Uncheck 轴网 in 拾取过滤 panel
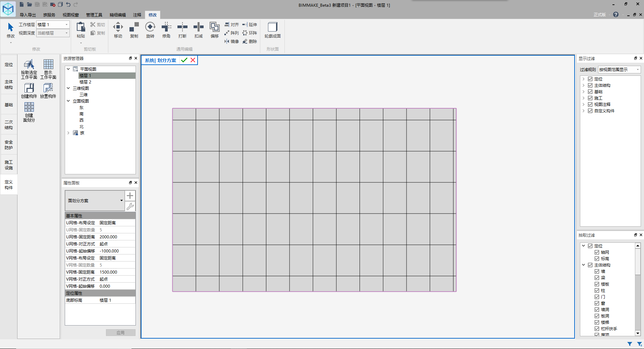 point(597,252)
